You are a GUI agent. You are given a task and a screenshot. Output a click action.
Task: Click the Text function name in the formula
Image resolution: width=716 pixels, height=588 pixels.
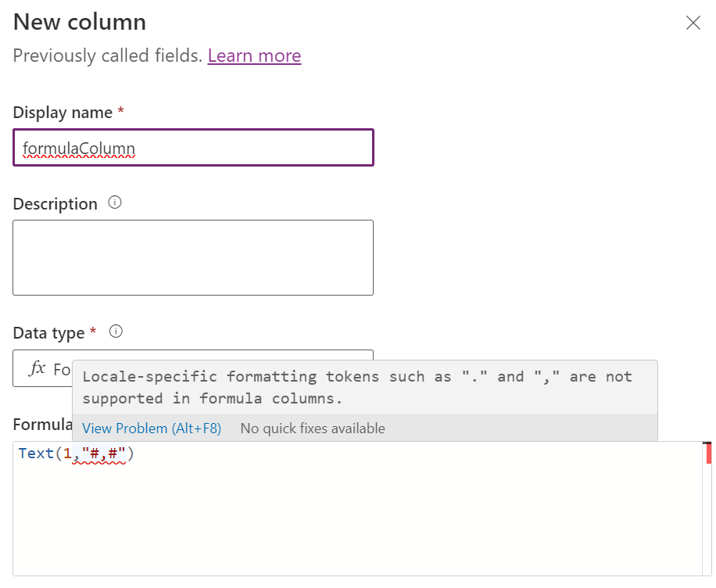(x=35, y=454)
